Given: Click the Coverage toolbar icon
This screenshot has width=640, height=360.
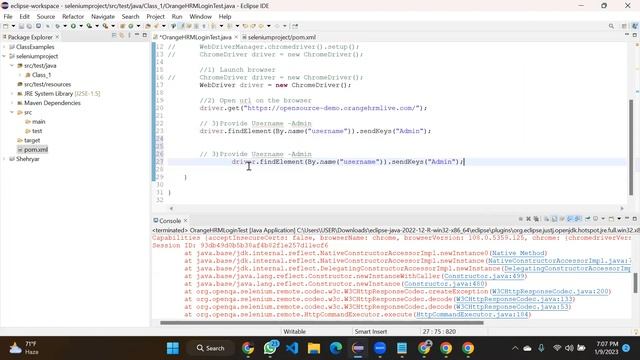Looking at the screenshot, I should (x=89, y=26).
